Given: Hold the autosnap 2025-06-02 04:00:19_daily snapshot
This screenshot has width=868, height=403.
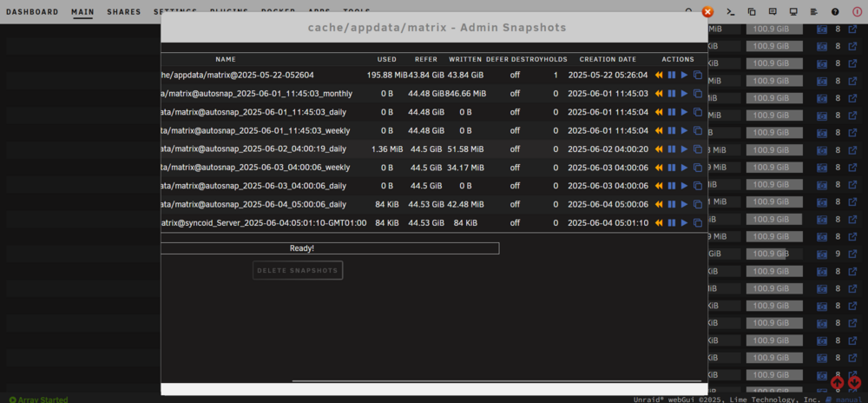Looking at the screenshot, I should [x=672, y=149].
